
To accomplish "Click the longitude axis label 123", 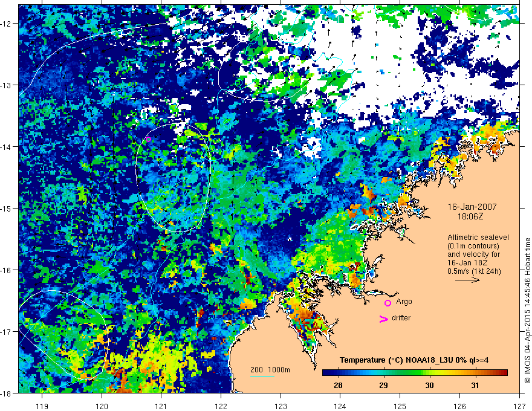I will coord(281,406).
